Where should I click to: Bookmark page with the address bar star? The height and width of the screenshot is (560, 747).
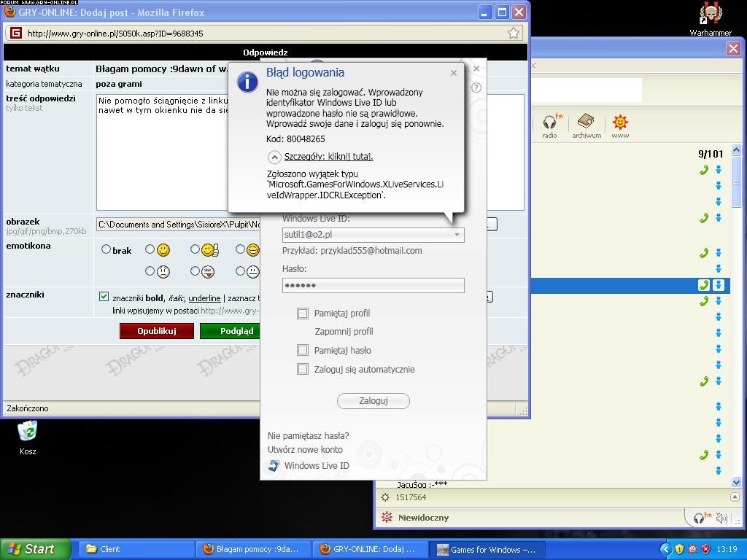514,33
